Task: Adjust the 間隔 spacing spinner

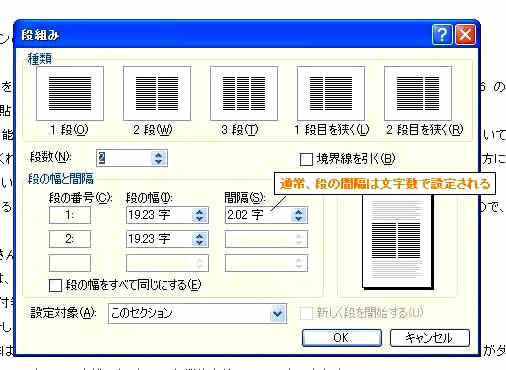Action: 299,215
